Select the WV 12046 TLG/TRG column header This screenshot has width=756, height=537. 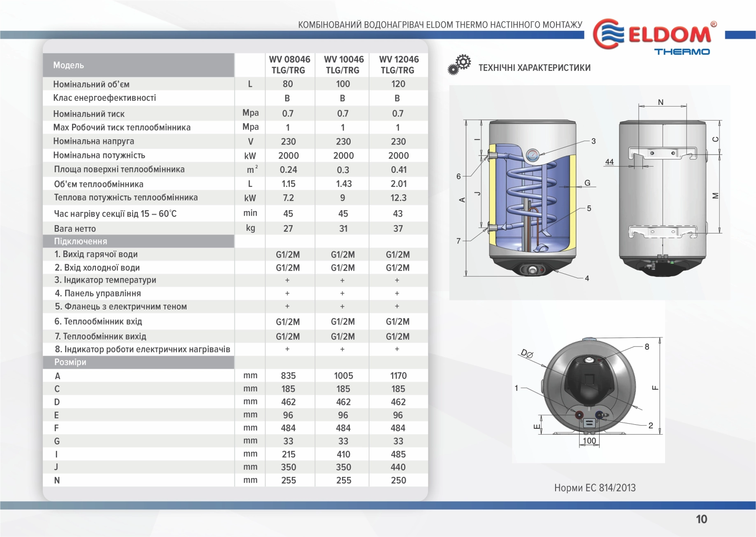(x=398, y=65)
